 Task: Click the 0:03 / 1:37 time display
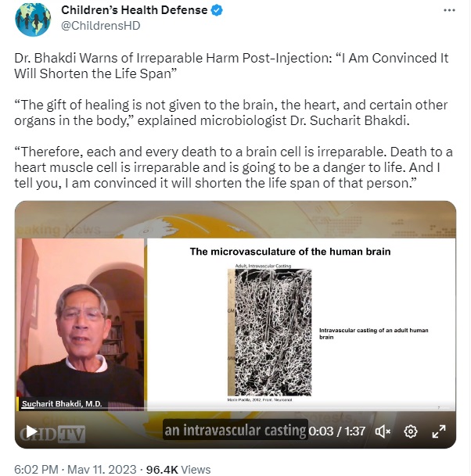point(337,431)
